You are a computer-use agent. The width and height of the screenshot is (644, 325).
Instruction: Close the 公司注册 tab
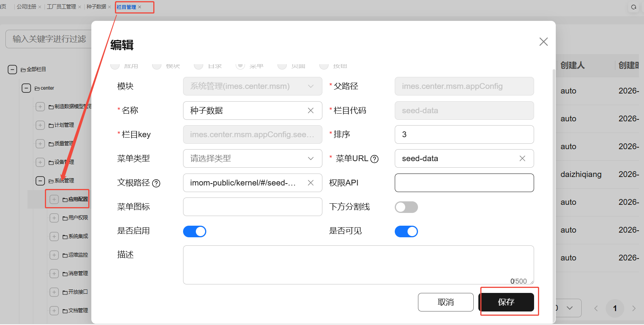pos(40,7)
